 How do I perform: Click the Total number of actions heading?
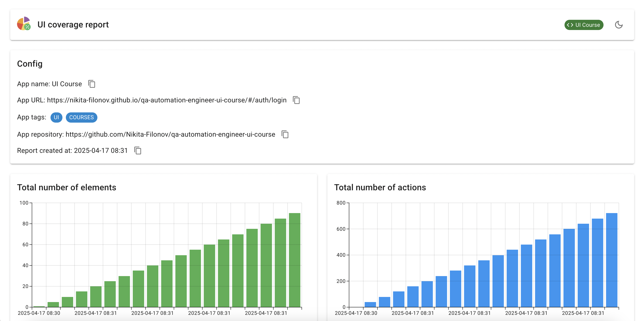click(380, 187)
